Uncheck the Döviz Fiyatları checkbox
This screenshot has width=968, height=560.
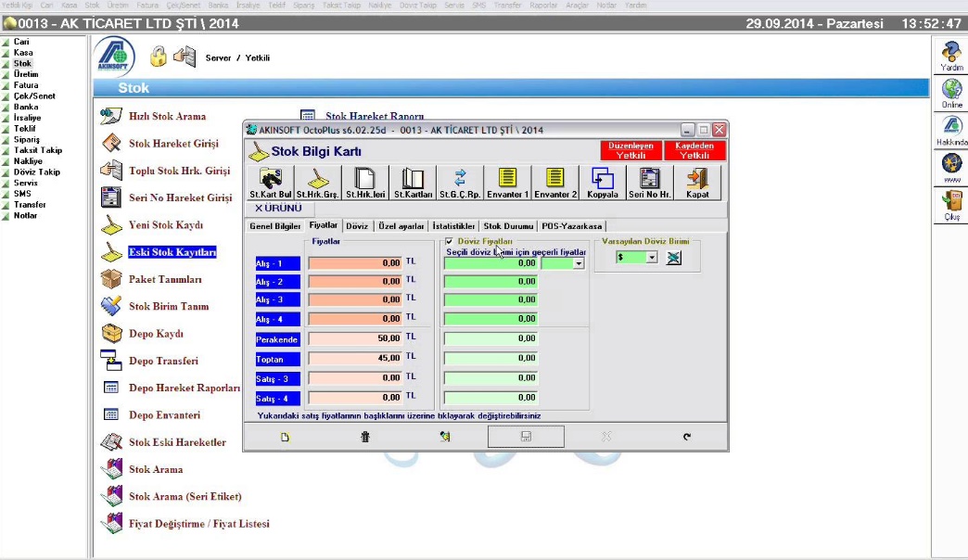point(450,241)
